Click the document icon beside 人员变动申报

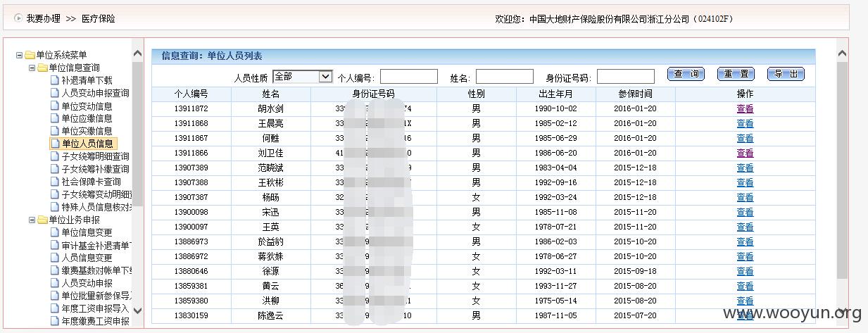(54, 283)
